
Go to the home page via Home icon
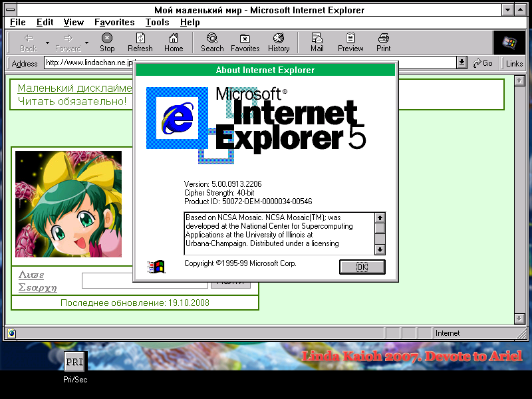click(174, 43)
